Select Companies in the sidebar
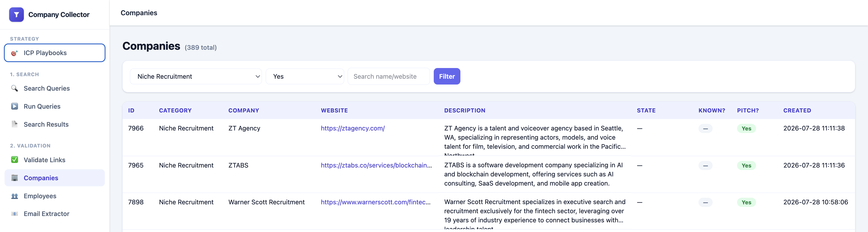Image resolution: width=868 pixels, height=232 pixels. 55,178
